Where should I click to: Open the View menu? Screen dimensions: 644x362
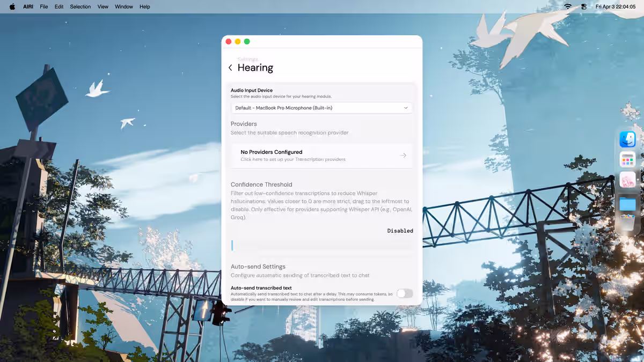(103, 6)
